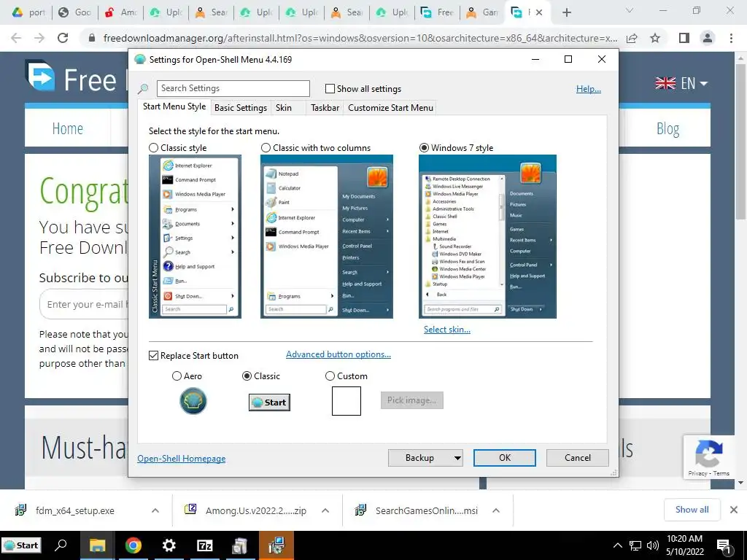The image size is (747, 560).
Task: Click the Free Download Manager logo
Action: coord(41,76)
